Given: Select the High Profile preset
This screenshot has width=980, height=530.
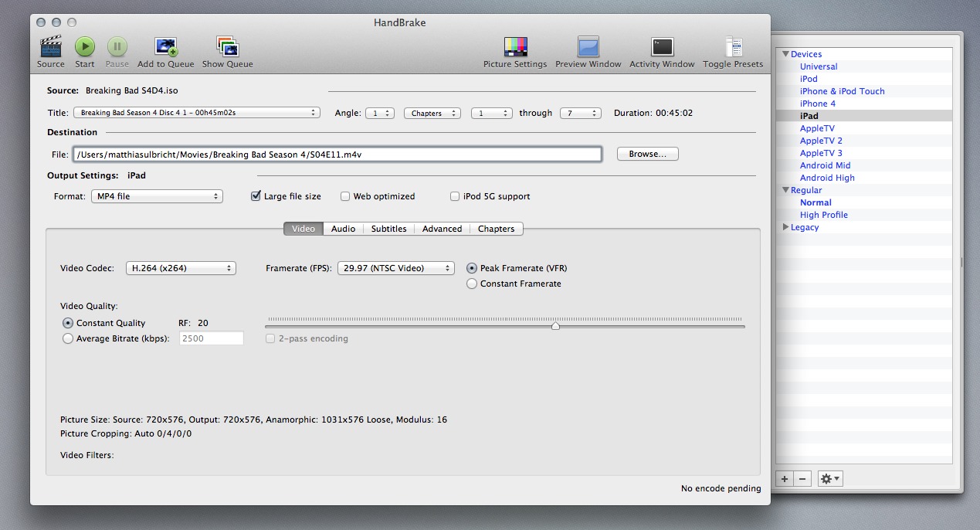Looking at the screenshot, I should click(824, 215).
